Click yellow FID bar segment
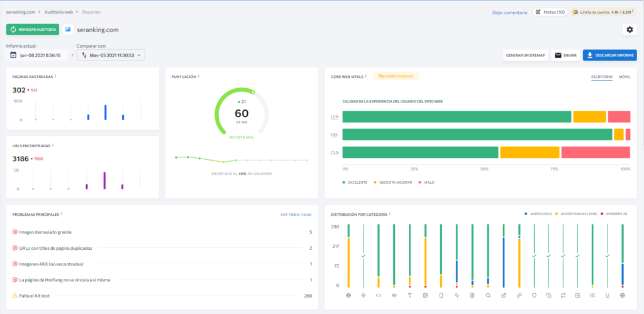 619,135
